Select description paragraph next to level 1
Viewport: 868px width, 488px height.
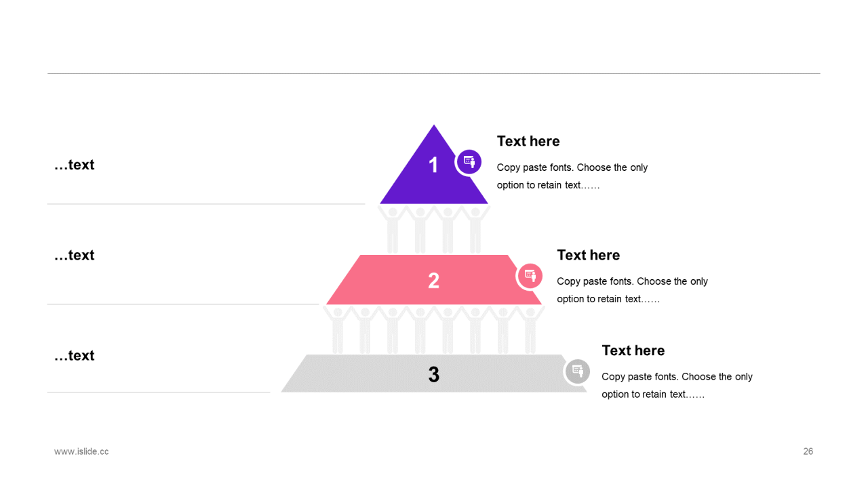coord(572,176)
